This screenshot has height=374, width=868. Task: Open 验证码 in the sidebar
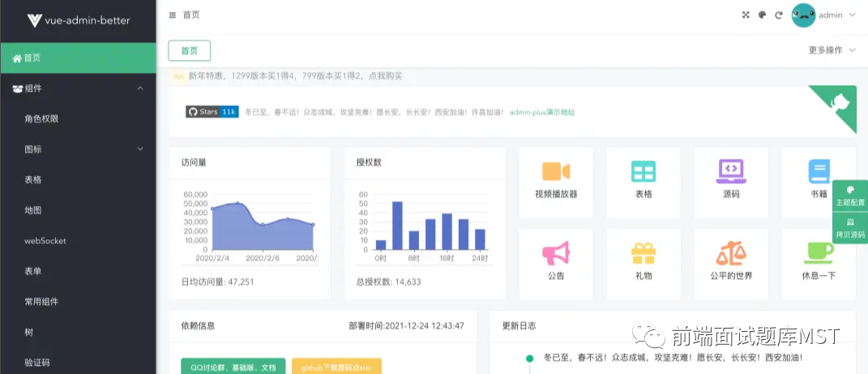(78, 363)
